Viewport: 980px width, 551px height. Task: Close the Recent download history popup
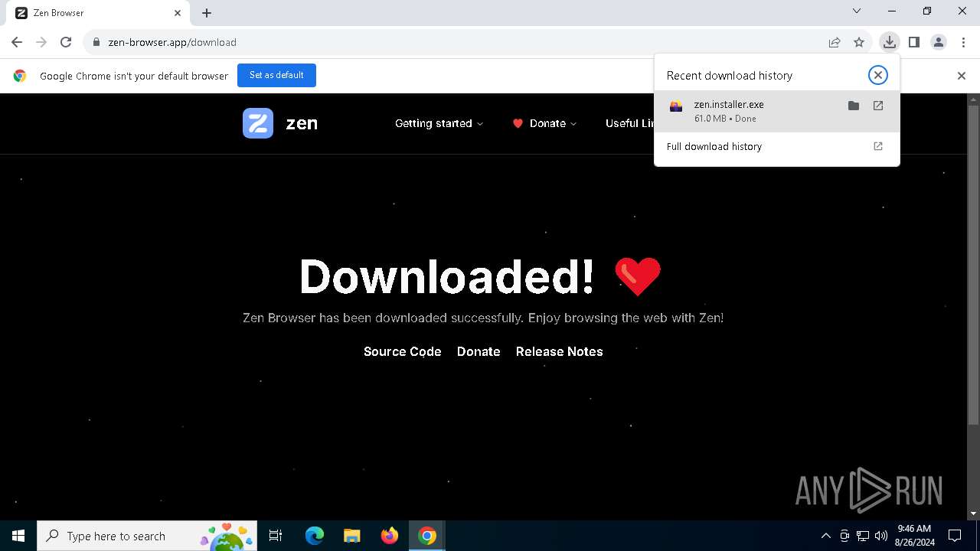[878, 75]
